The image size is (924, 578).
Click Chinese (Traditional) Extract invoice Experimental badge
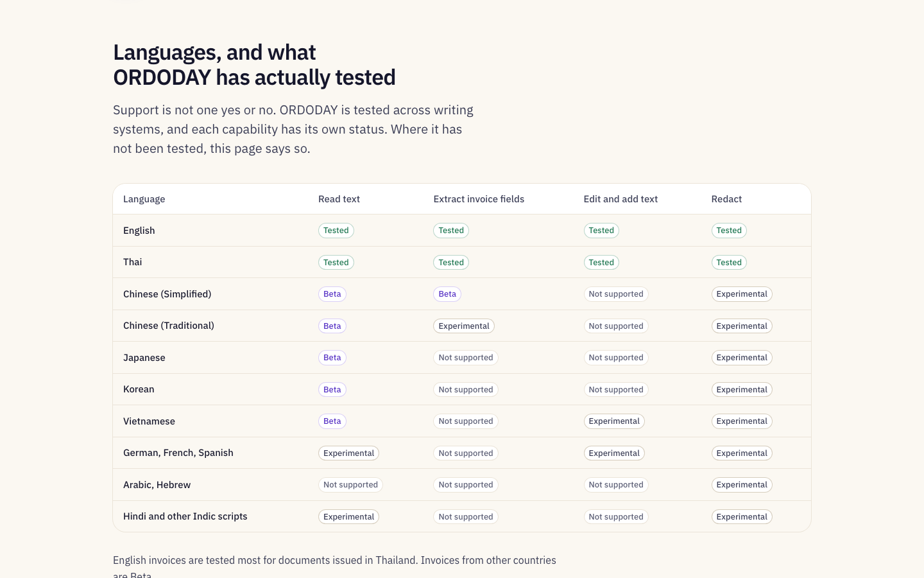coord(464,326)
